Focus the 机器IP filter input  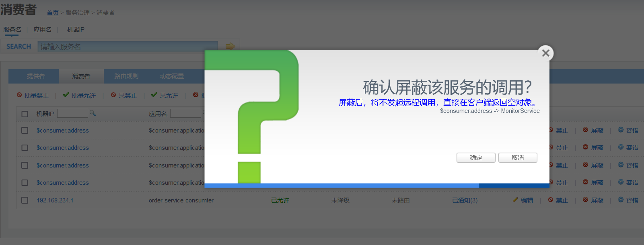72,114
